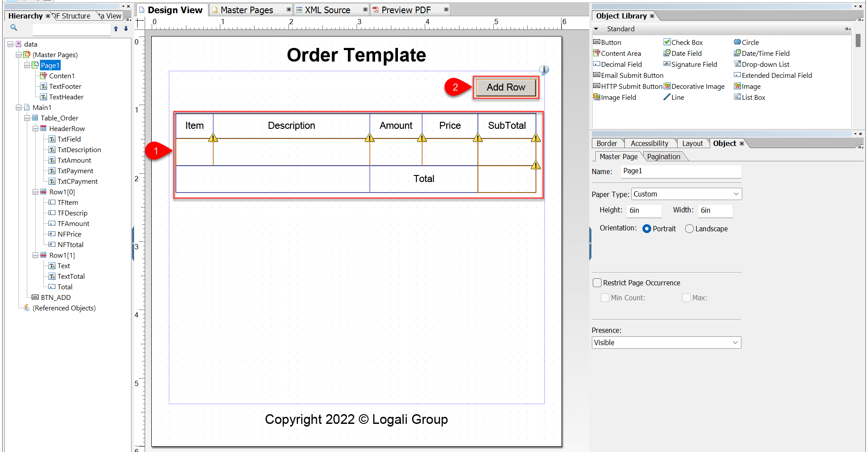
Task: Click the search magnifier in Hierarchy panel
Action: click(x=14, y=27)
